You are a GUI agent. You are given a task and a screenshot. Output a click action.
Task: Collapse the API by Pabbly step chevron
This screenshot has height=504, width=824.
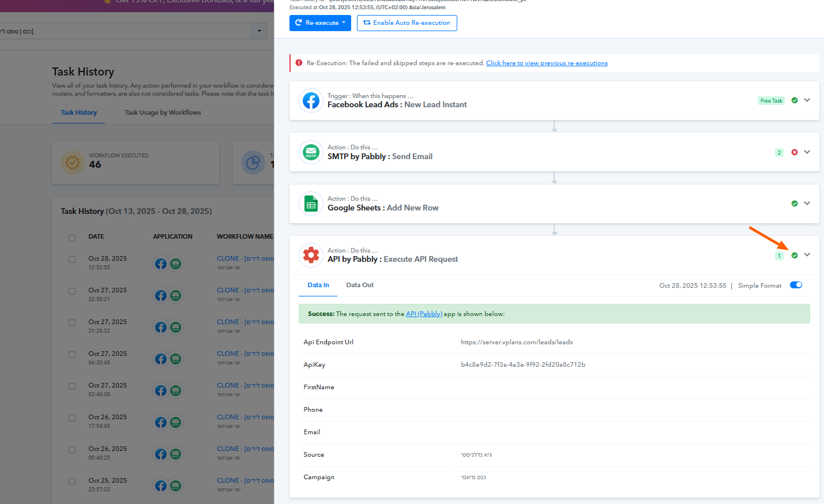(807, 255)
